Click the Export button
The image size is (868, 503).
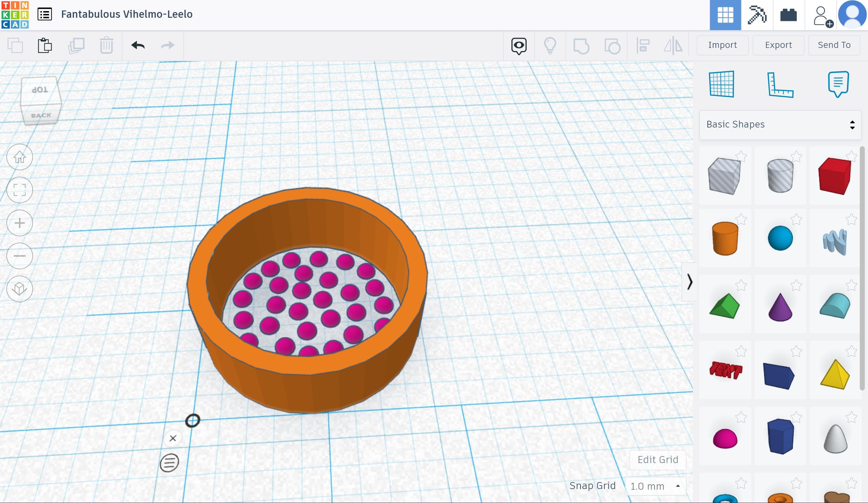point(778,45)
